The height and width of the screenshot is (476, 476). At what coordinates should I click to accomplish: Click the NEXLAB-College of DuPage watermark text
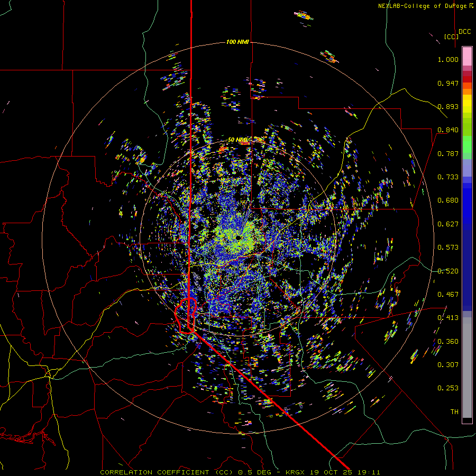coord(423,6)
